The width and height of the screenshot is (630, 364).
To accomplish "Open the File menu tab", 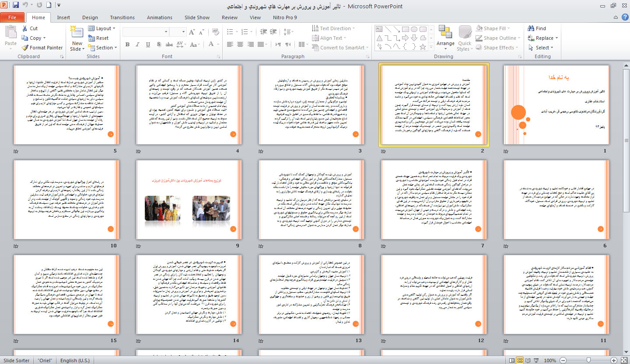I will coord(12,17).
